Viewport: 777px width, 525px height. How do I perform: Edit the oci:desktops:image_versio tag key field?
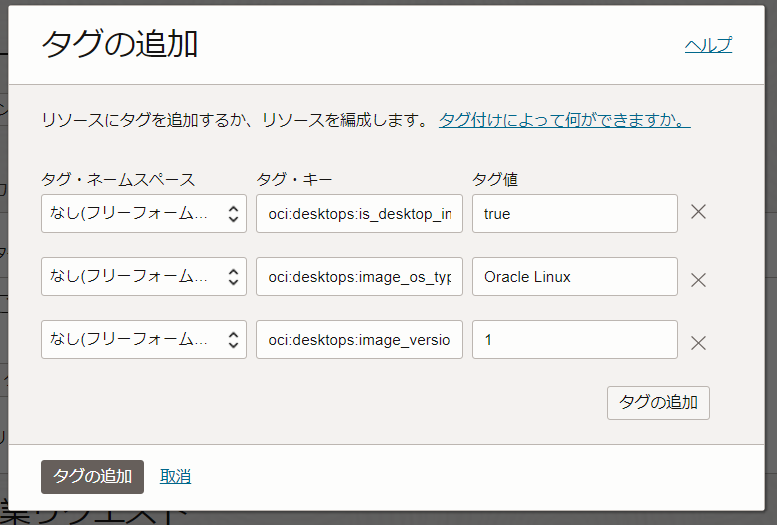[x=359, y=340]
